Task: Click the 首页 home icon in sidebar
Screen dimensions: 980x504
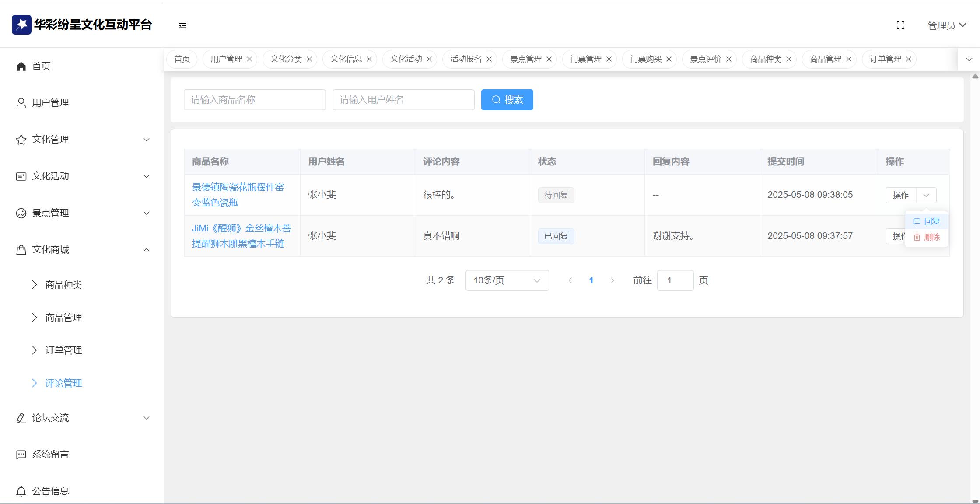Action: [21, 66]
